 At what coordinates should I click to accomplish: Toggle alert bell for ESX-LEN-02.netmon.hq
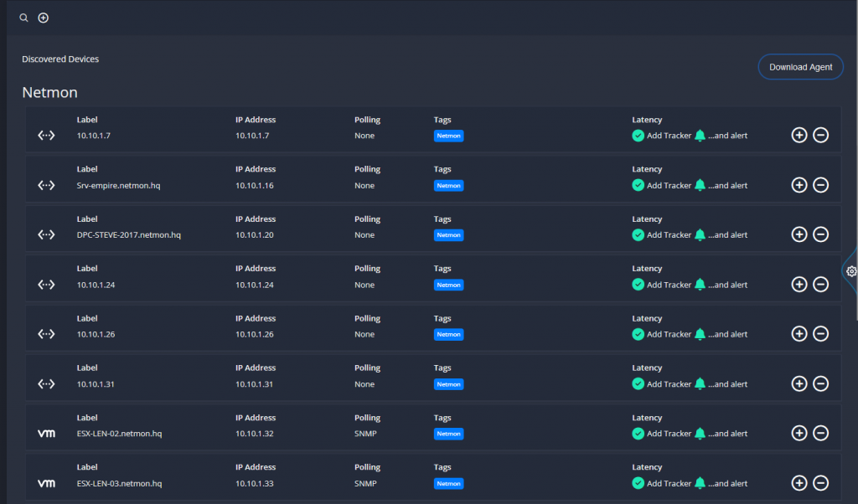point(700,434)
